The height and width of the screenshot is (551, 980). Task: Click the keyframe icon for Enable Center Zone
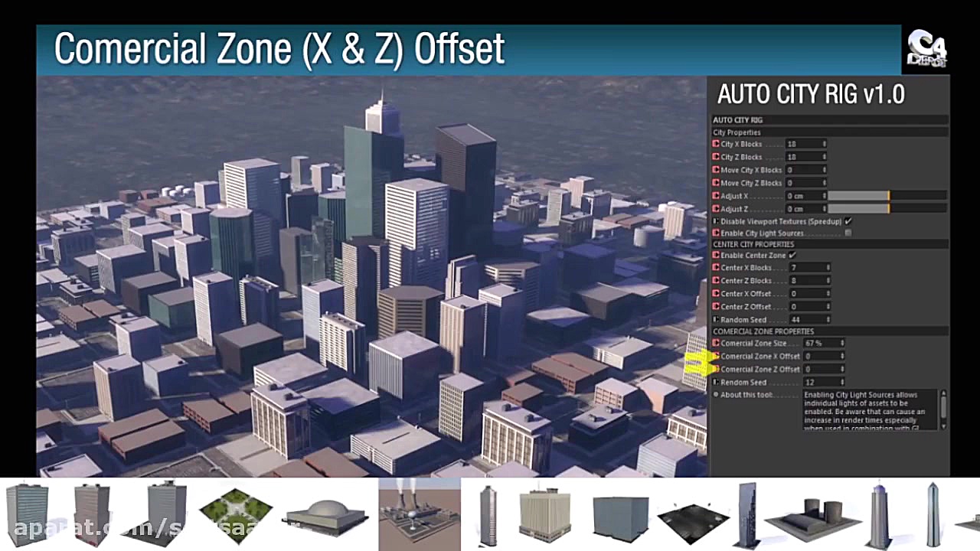716,255
